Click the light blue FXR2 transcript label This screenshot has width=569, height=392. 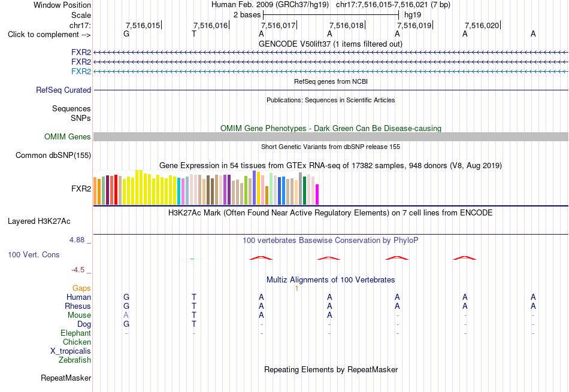81,71
